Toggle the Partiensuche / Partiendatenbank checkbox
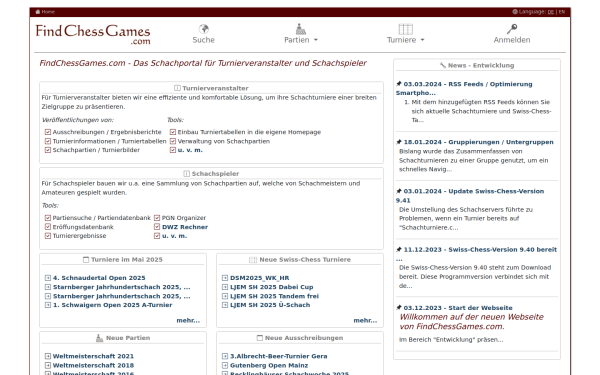The width and height of the screenshot is (600, 375). (48, 218)
